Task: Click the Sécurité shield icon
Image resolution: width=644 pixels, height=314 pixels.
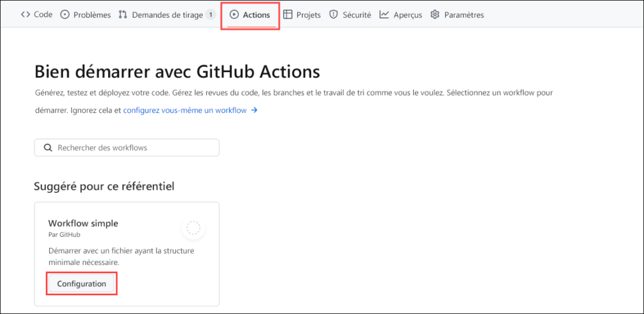Action: (x=333, y=14)
